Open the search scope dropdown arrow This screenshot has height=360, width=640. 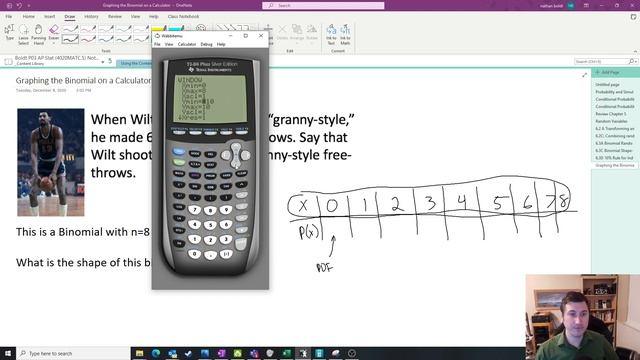coord(636,61)
